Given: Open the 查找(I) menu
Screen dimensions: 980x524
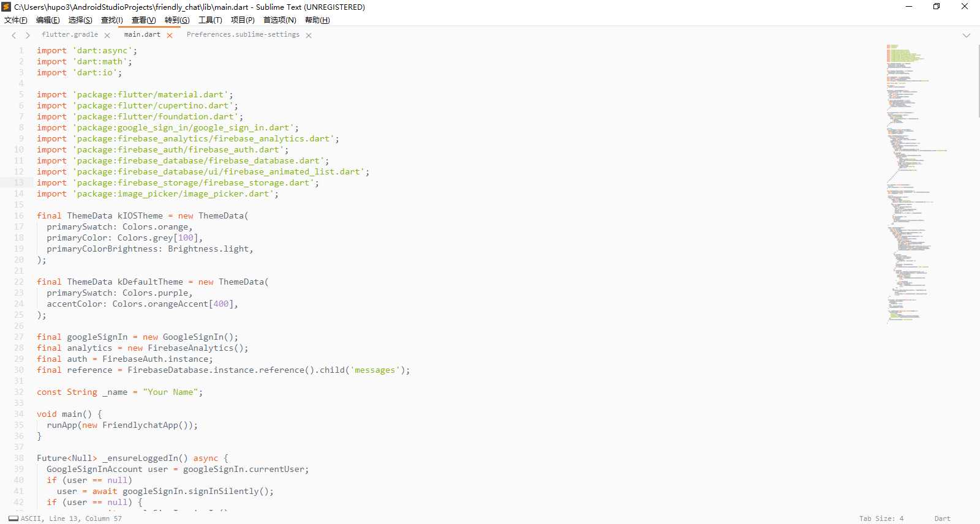Looking at the screenshot, I should tap(112, 20).
